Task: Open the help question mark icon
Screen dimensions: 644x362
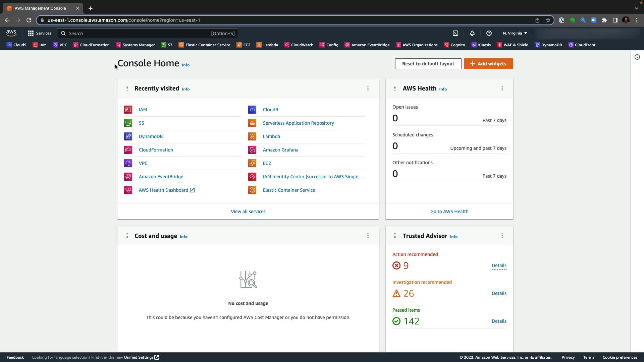Action: [x=489, y=33]
